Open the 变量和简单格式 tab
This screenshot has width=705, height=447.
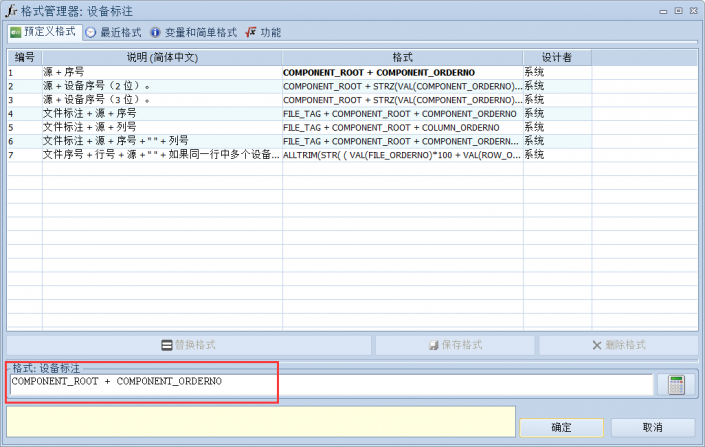[x=194, y=32]
